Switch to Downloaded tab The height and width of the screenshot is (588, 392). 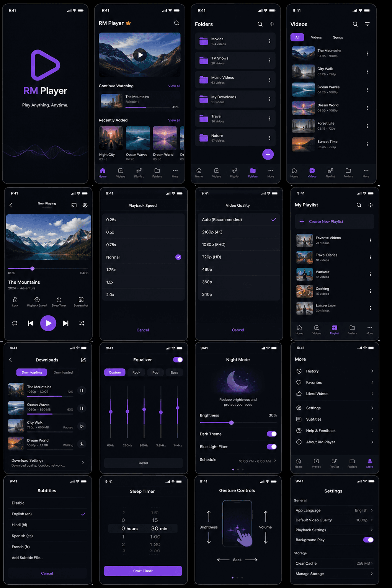tap(63, 372)
